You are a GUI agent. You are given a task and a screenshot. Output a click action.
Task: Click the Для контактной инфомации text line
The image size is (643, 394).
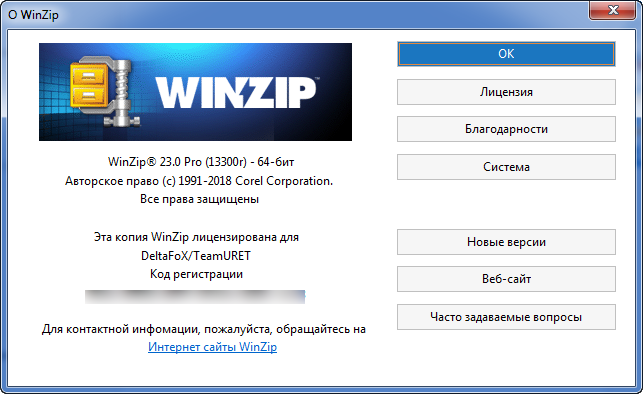pyautogui.click(x=203, y=329)
